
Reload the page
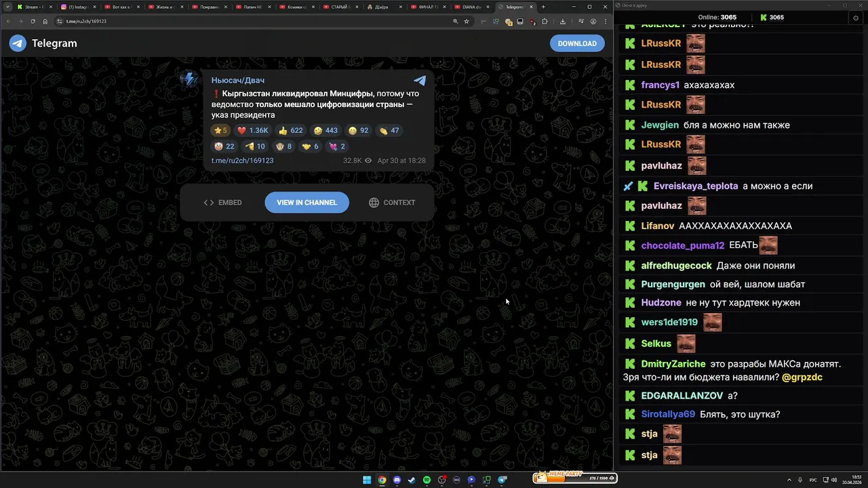pos(33,21)
